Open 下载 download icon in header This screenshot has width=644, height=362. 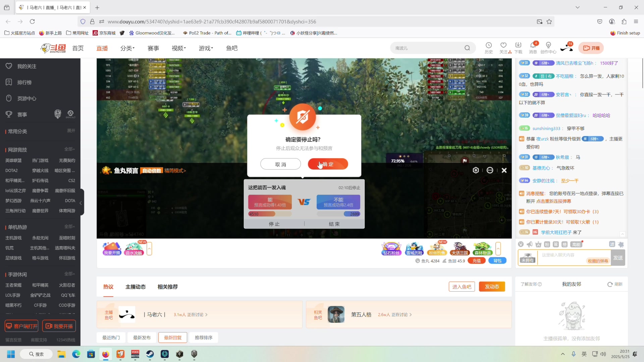point(518,48)
